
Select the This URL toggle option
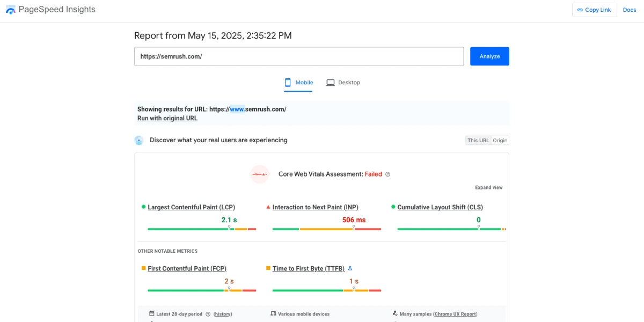[x=478, y=141]
